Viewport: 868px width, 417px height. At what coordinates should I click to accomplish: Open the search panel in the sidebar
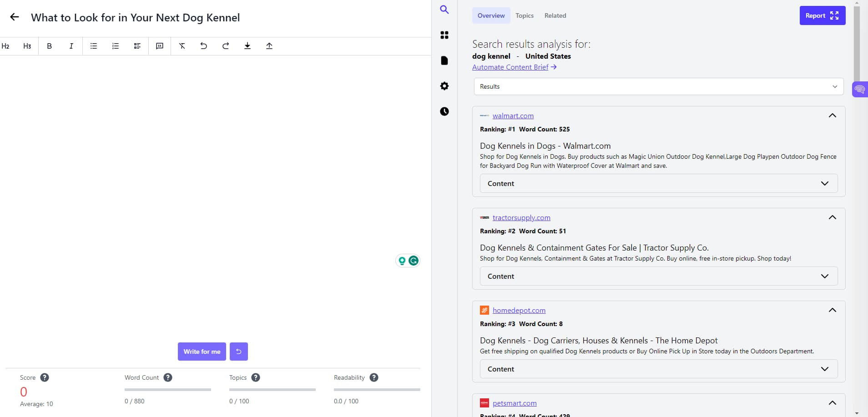tap(444, 9)
